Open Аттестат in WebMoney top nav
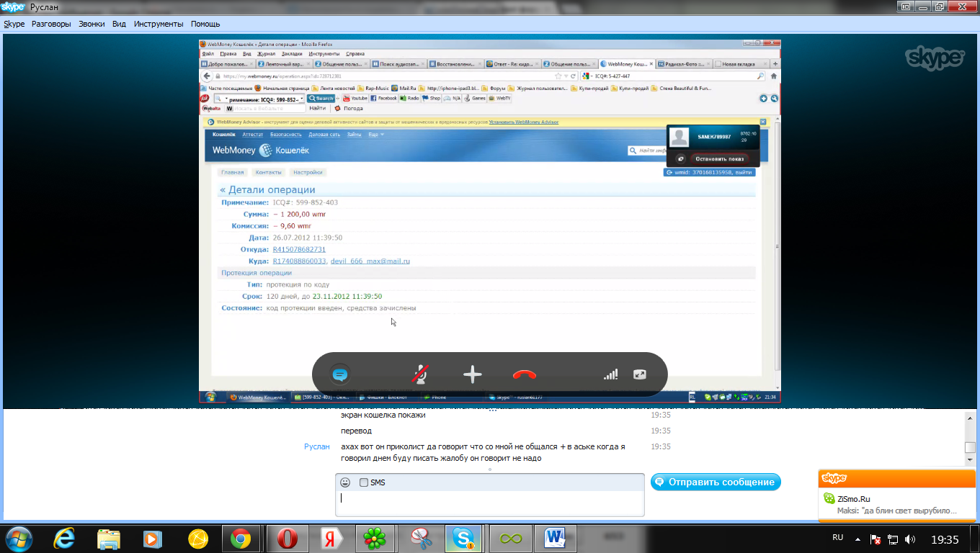The image size is (980, 553). [x=252, y=135]
